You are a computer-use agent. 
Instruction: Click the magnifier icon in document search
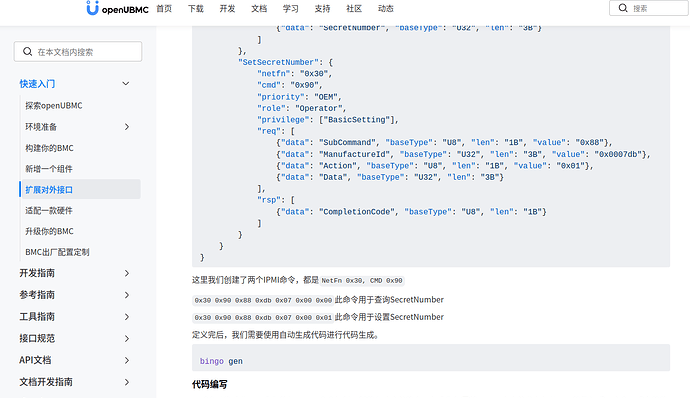(x=27, y=52)
